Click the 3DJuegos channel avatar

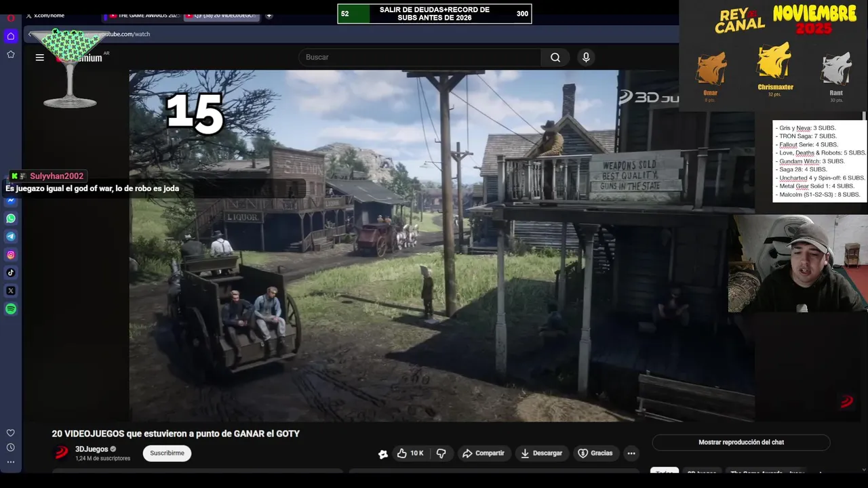coord(62,453)
